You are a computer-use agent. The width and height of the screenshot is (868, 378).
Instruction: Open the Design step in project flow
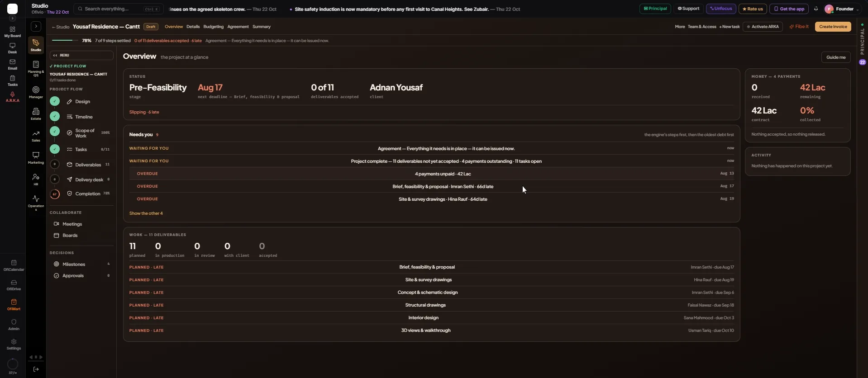coord(82,102)
